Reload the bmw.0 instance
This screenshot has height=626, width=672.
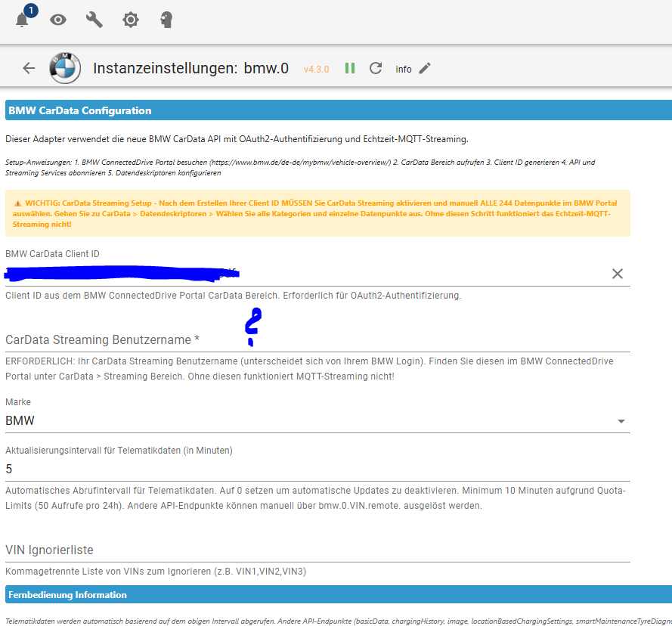coord(376,68)
